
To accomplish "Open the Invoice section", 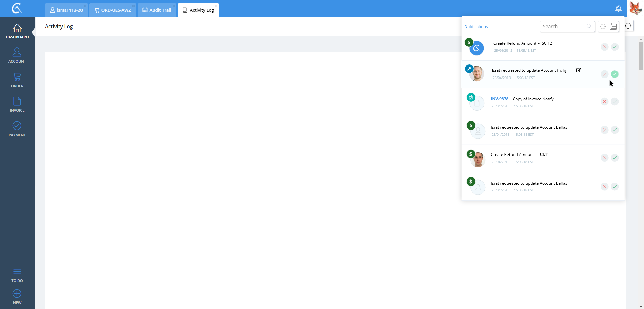I will [17, 104].
